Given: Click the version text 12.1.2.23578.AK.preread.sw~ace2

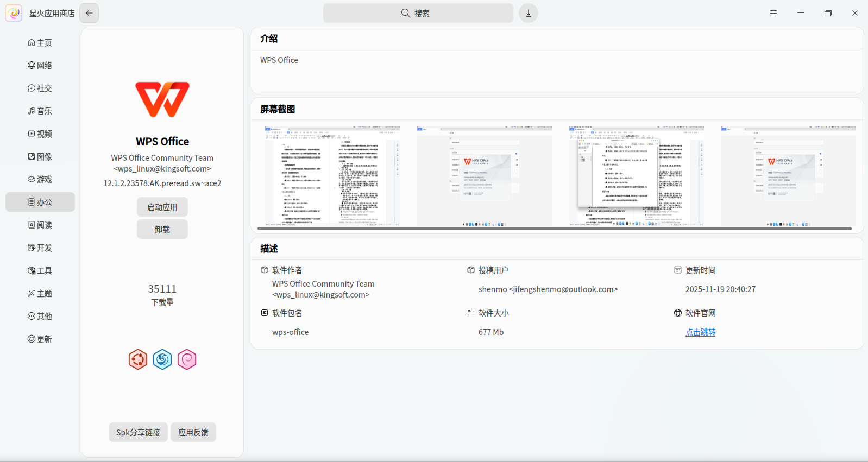Looking at the screenshot, I should coord(162,183).
